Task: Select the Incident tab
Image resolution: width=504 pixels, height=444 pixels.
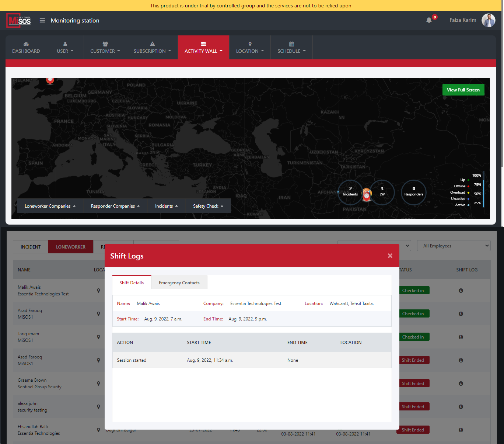Action: [x=31, y=247]
